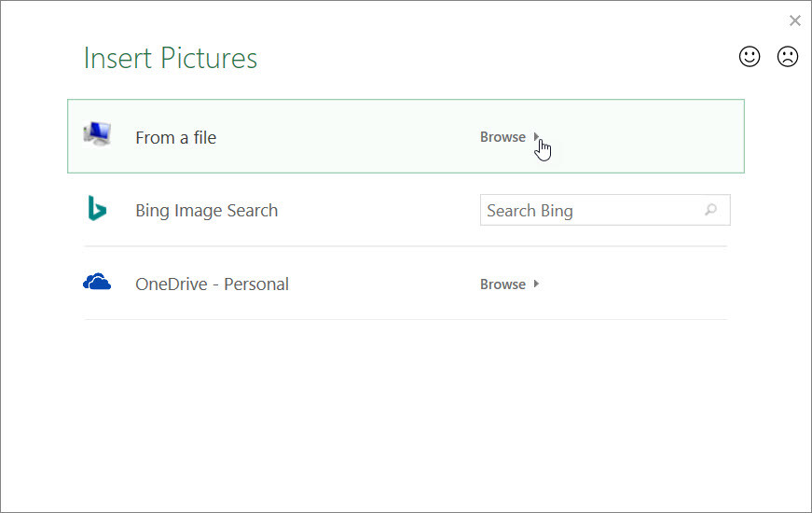Select the From a file label
Viewport: 812px width, 513px height.
click(x=175, y=138)
